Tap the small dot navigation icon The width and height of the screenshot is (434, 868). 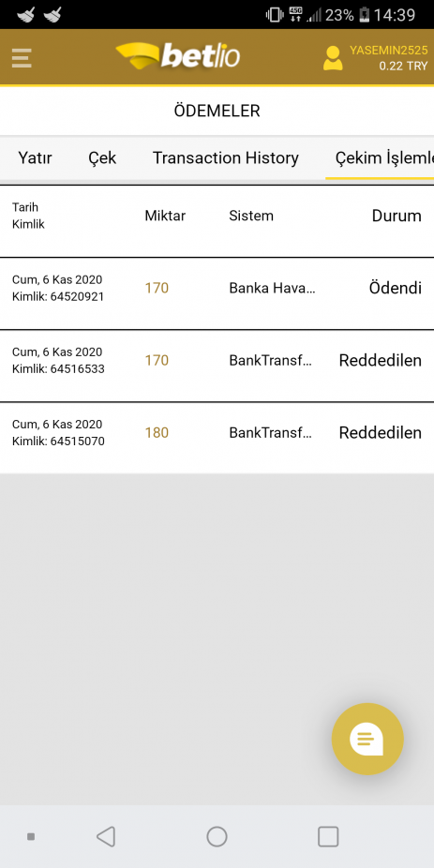31,836
